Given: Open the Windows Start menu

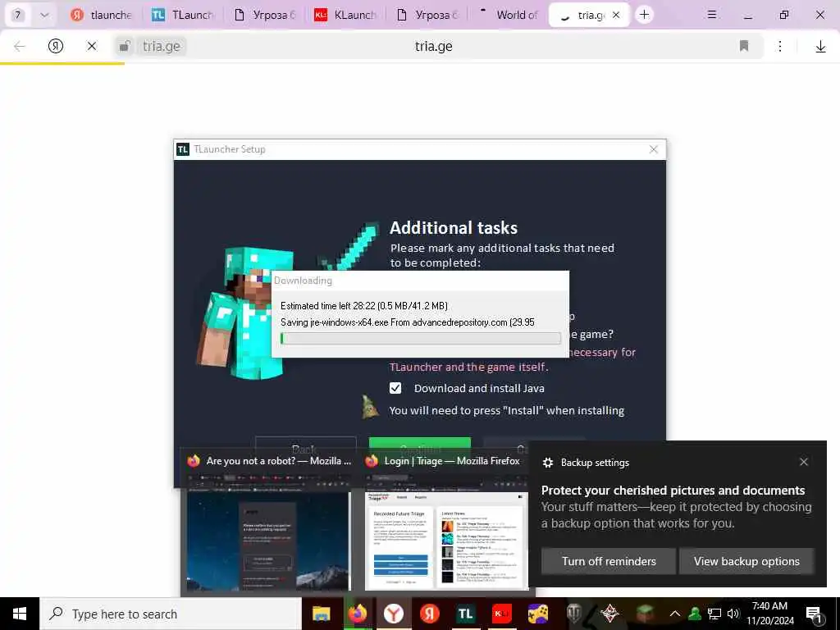Looking at the screenshot, I should [20, 614].
